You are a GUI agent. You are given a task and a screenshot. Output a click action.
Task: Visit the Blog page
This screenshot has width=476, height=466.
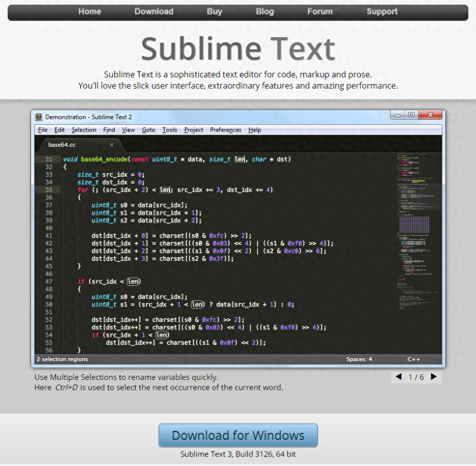coord(265,12)
